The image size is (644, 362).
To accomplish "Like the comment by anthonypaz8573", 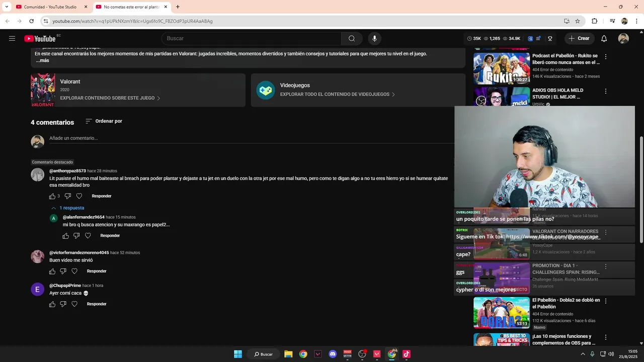I will (52, 196).
